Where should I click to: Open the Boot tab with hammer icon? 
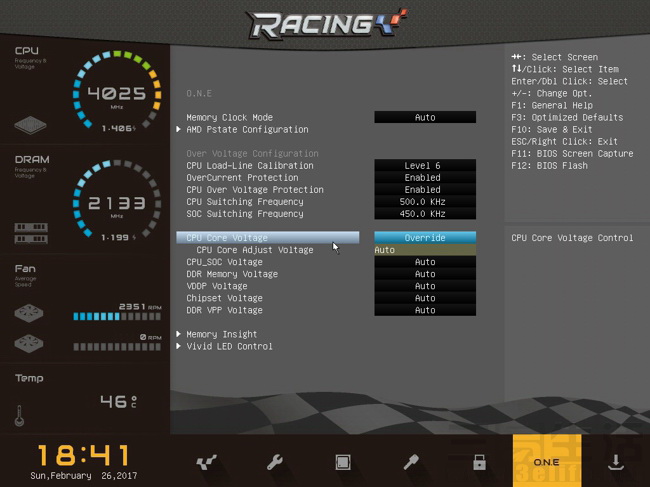click(x=411, y=462)
